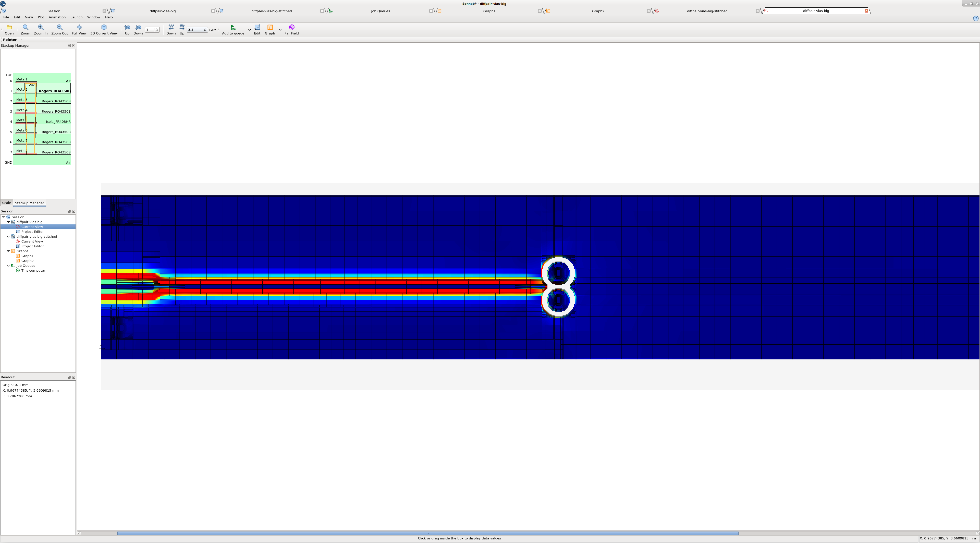Collapse the Job Queues tree node

pos(8,266)
